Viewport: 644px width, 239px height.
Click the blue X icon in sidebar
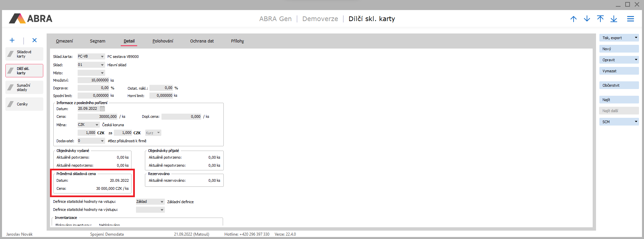[35, 41]
